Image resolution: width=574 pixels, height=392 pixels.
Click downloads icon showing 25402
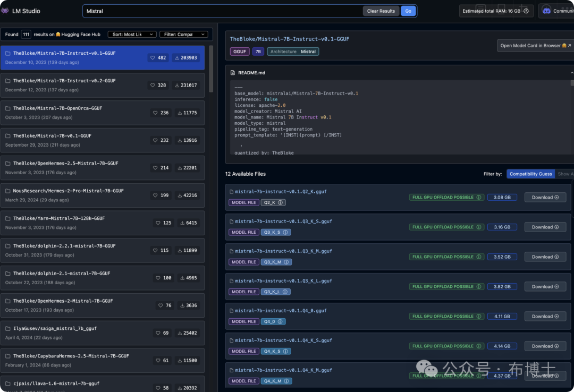[x=180, y=333]
